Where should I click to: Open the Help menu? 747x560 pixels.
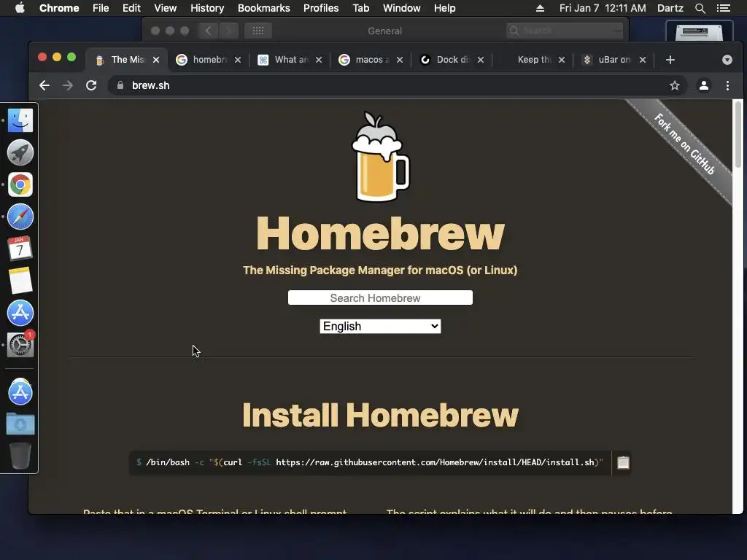point(444,8)
